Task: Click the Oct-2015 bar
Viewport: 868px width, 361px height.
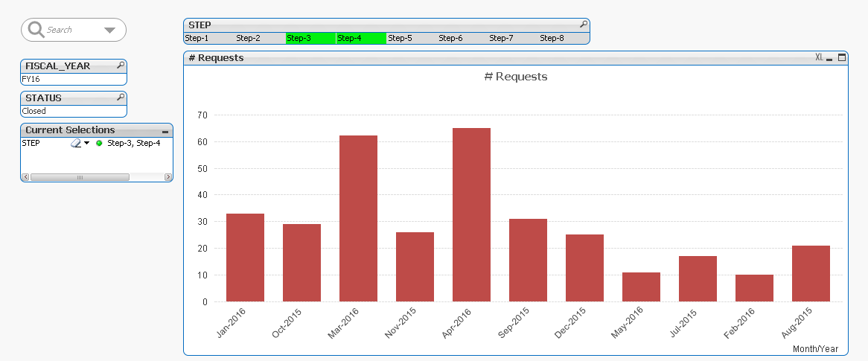Action: pyautogui.click(x=301, y=263)
